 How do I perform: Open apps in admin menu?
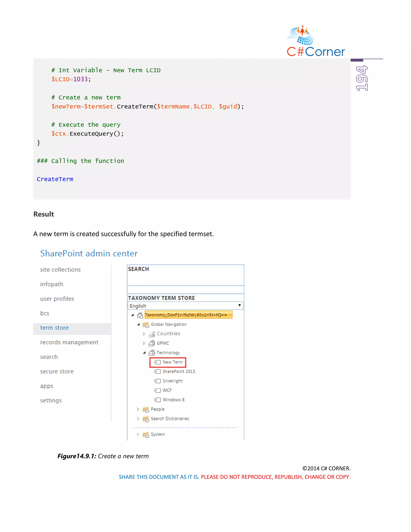point(47,386)
